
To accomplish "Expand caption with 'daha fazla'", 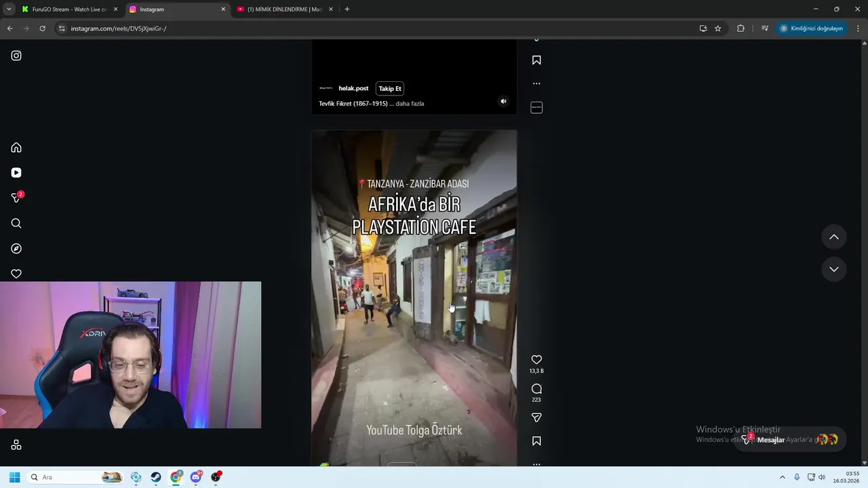I will (410, 104).
